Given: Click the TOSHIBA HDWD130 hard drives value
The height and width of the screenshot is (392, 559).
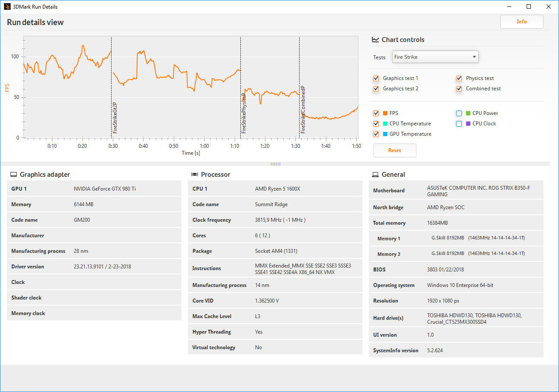Looking at the screenshot, I should [474, 319].
